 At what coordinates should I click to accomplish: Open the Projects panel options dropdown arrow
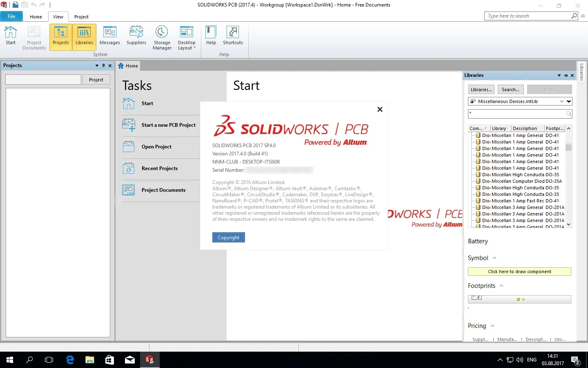(97, 65)
